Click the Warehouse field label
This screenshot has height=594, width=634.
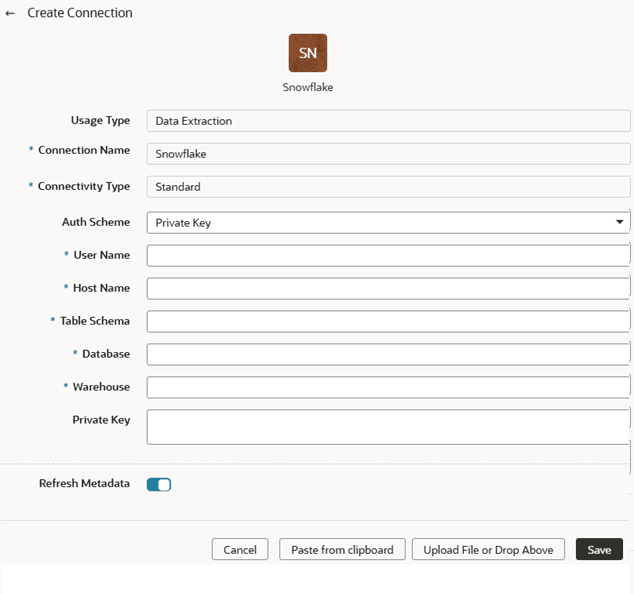point(101,387)
